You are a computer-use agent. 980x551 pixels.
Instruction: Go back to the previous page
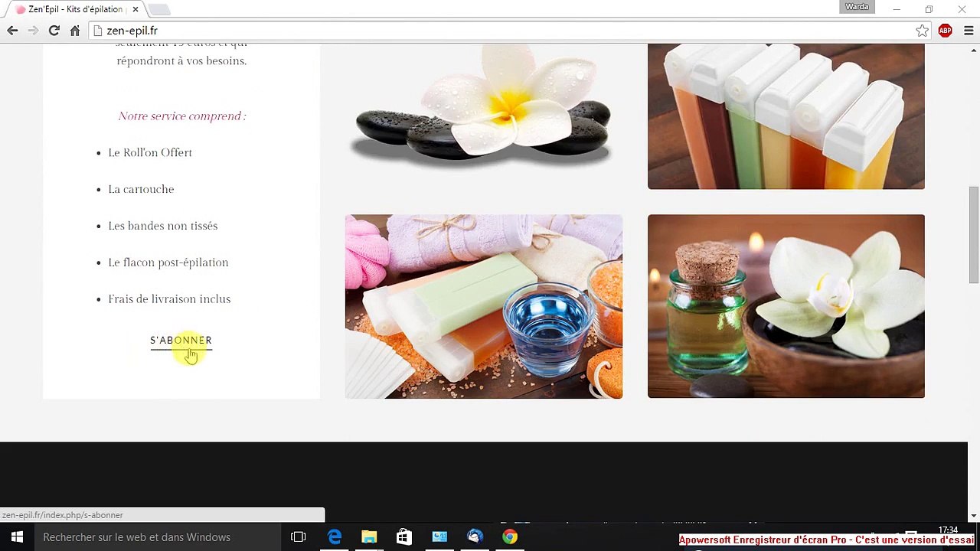[x=12, y=31]
